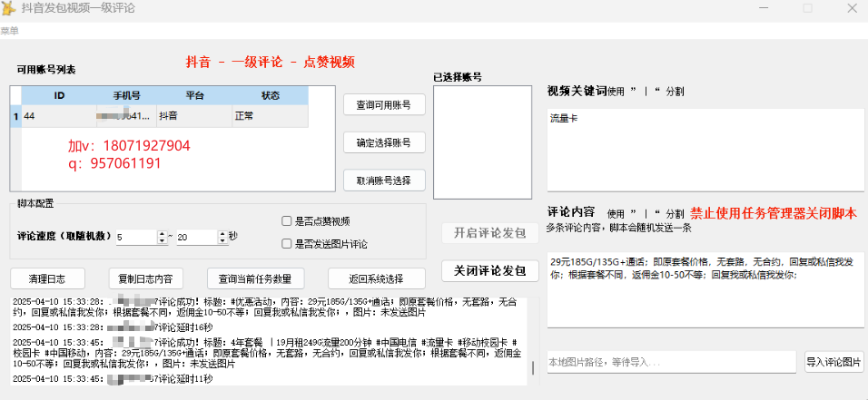Click the 本地图片路径 input field

(672, 363)
